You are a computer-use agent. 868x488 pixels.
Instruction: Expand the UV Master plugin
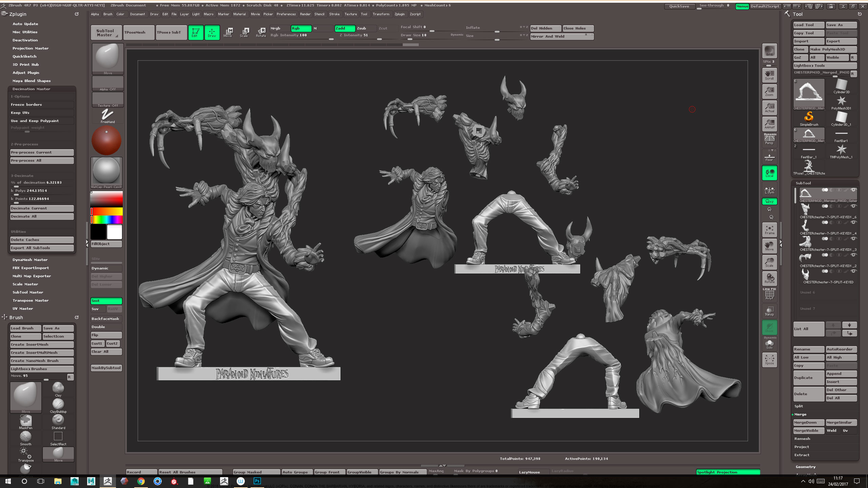(x=23, y=308)
